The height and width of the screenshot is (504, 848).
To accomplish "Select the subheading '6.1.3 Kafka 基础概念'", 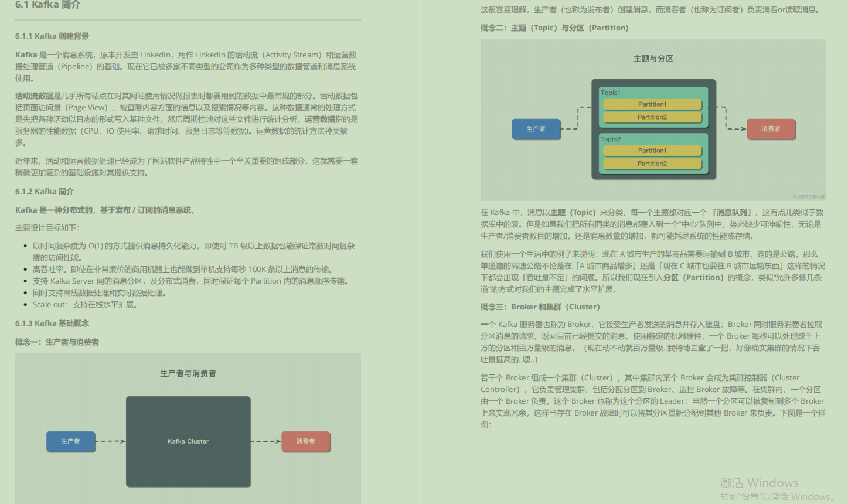I will click(52, 323).
